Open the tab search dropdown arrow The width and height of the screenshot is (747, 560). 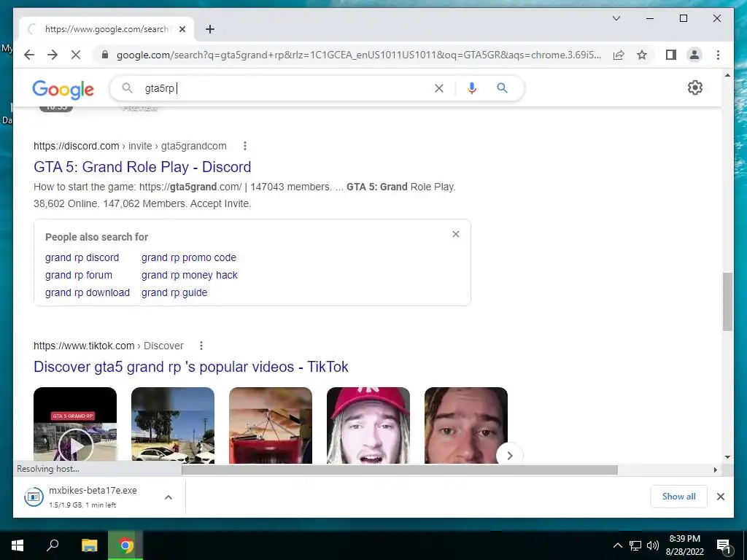pyautogui.click(x=616, y=18)
